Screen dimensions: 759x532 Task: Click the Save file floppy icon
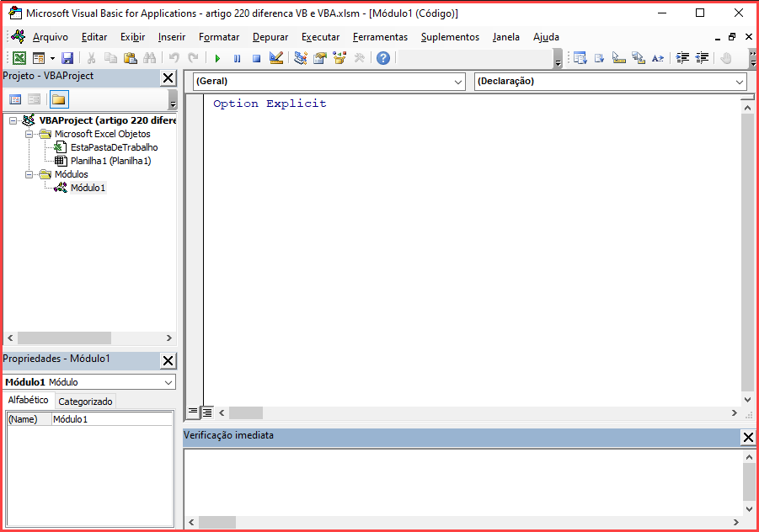tap(67, 58)
